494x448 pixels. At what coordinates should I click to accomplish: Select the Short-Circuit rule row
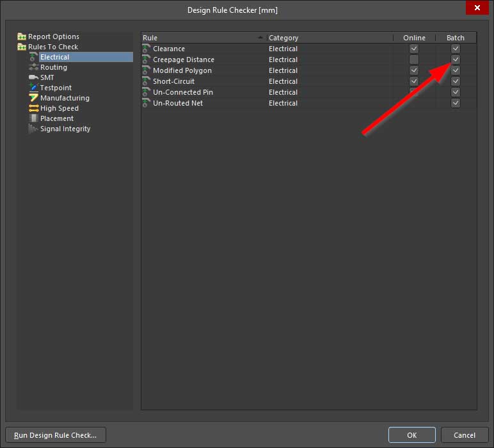tap(173, 81)
